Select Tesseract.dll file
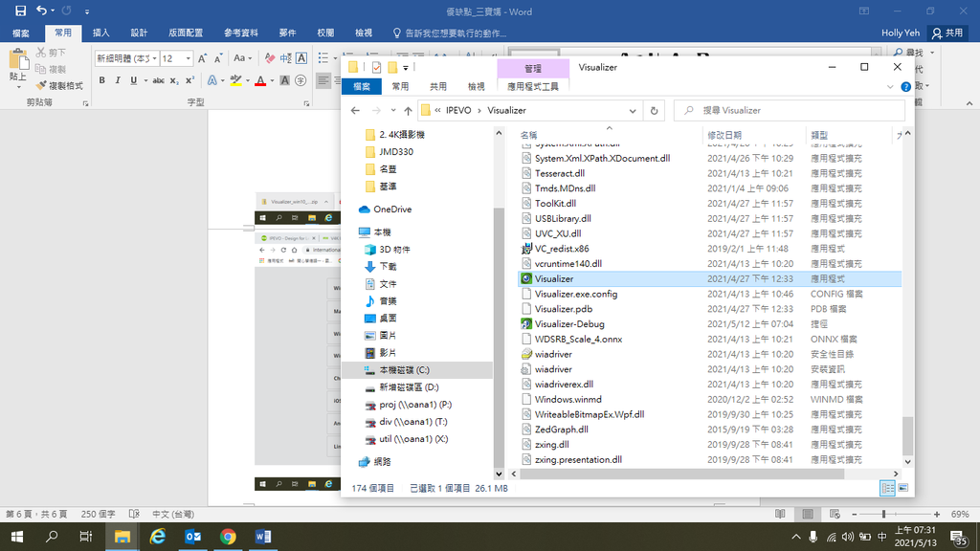980x551 pixels. pyautogui.click(x=559, y=173)
